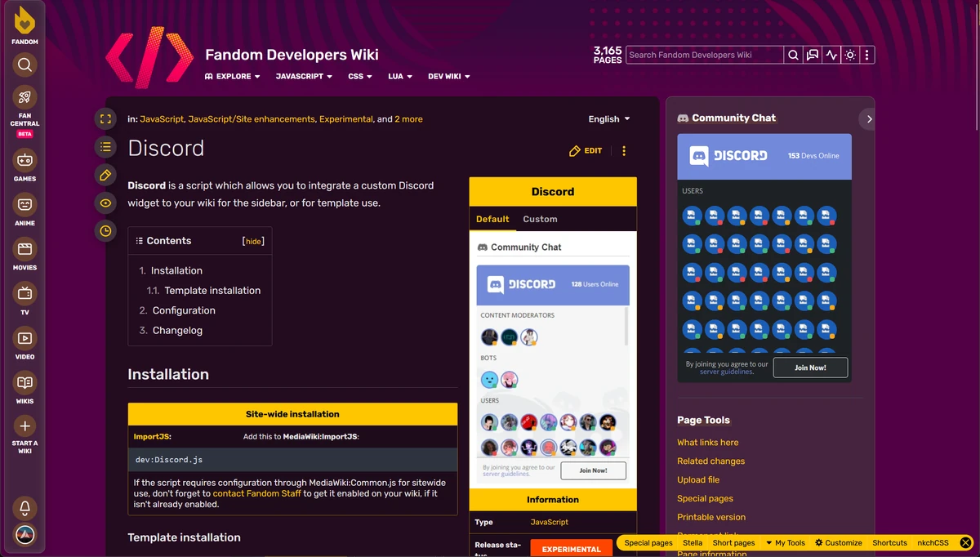Open notifications via the bell icon
The image size is (980, 557).
click(x=24, y=508)
